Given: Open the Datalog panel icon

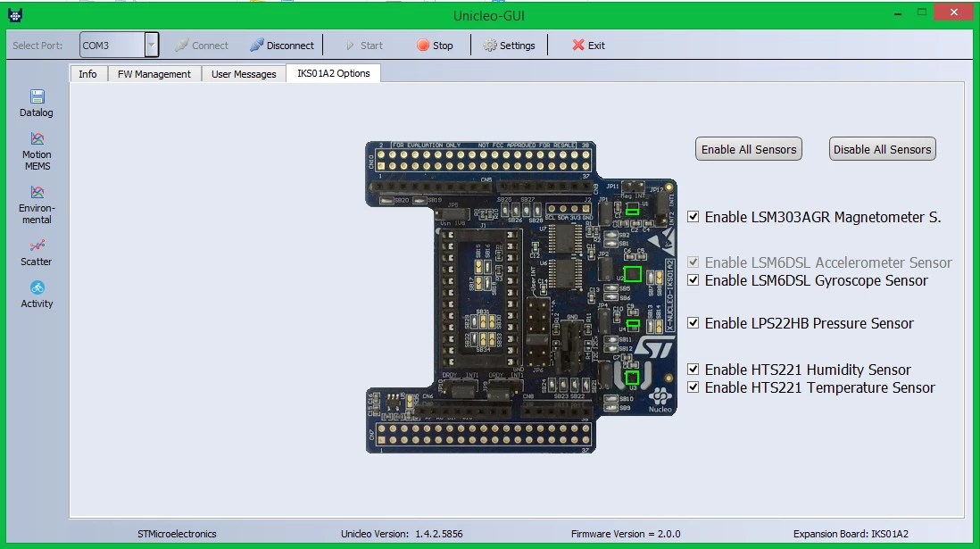Looking at the screenshot, I should 37,97.
